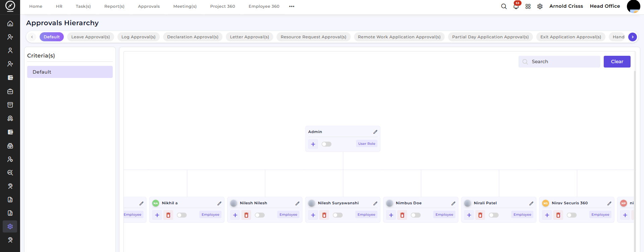This screenshot has width=644, height=252.
Task: Edit the Nirav Securis 360 card
Action: coord(609,203)
